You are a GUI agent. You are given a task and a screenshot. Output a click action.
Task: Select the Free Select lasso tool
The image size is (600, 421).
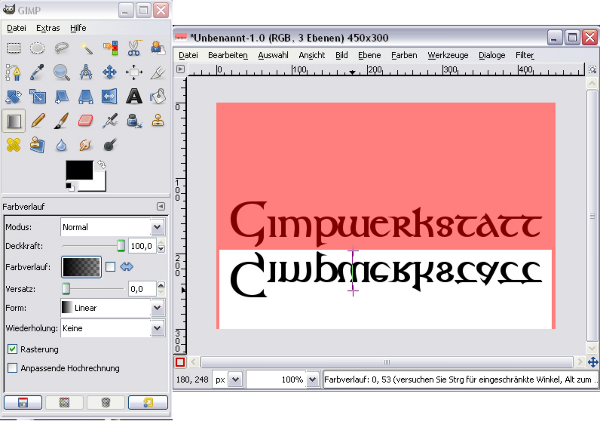tap(62, 48)
